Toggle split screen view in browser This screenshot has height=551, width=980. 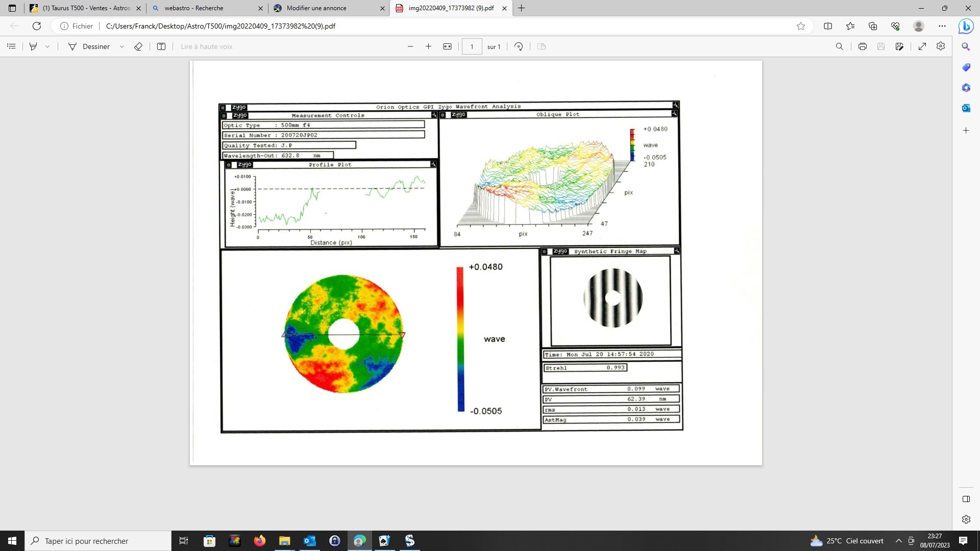828,26
